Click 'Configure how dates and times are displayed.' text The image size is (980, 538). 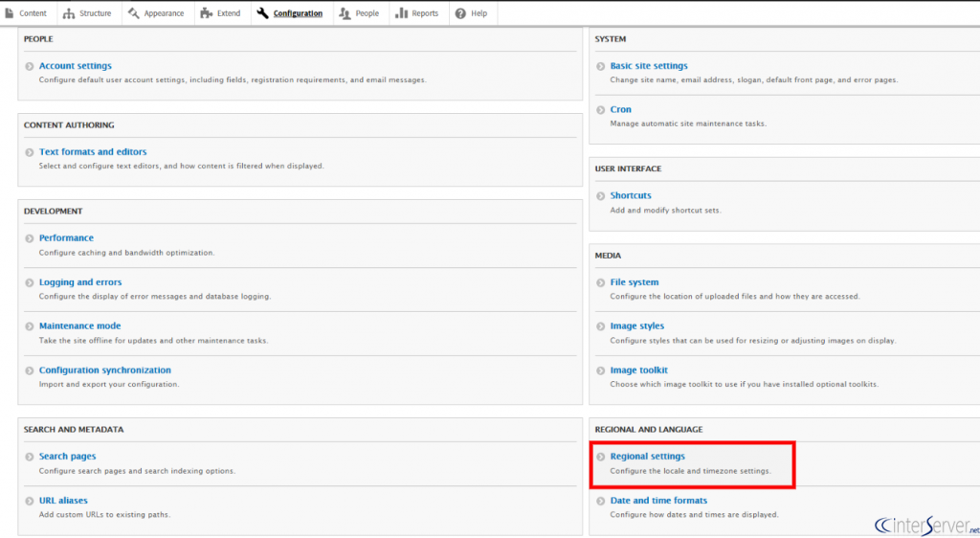[x=695, y=515]
